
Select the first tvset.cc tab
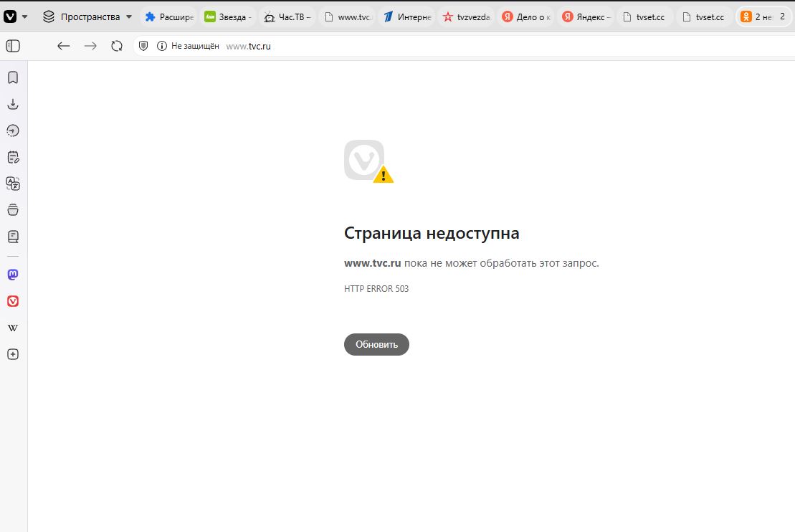tap(645, 16)
